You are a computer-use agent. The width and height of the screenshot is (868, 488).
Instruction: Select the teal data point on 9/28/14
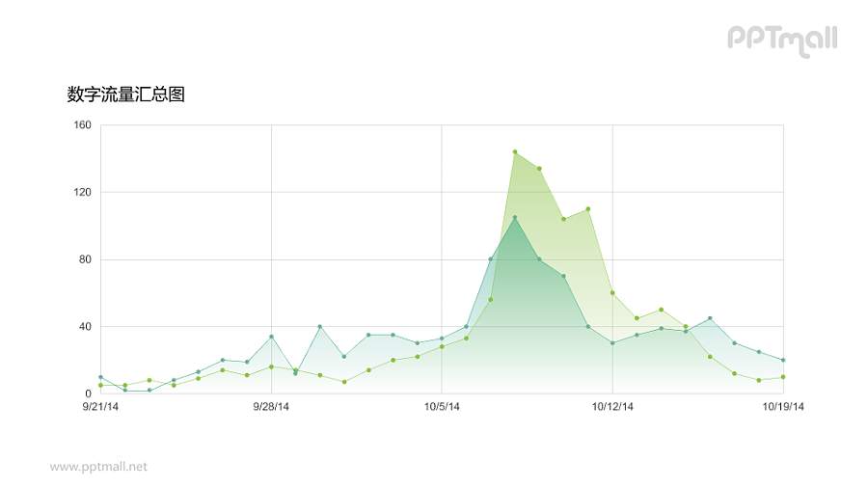pyautogui.click(x=271, y=337)
